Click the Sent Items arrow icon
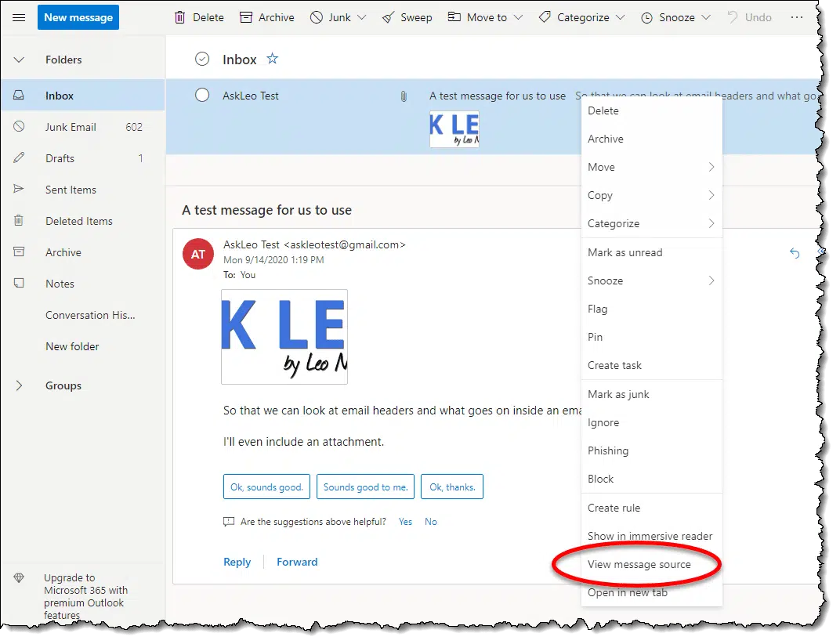The height and width of the screenshot is (644, 840). (x=19, y=189)
